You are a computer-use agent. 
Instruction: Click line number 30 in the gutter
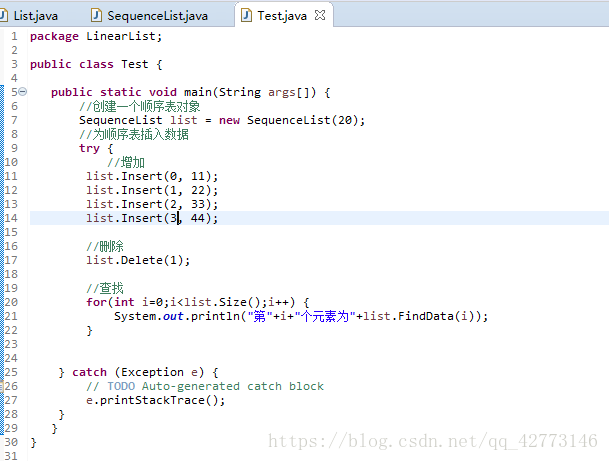pyautogui.click(x=11, y=442)
